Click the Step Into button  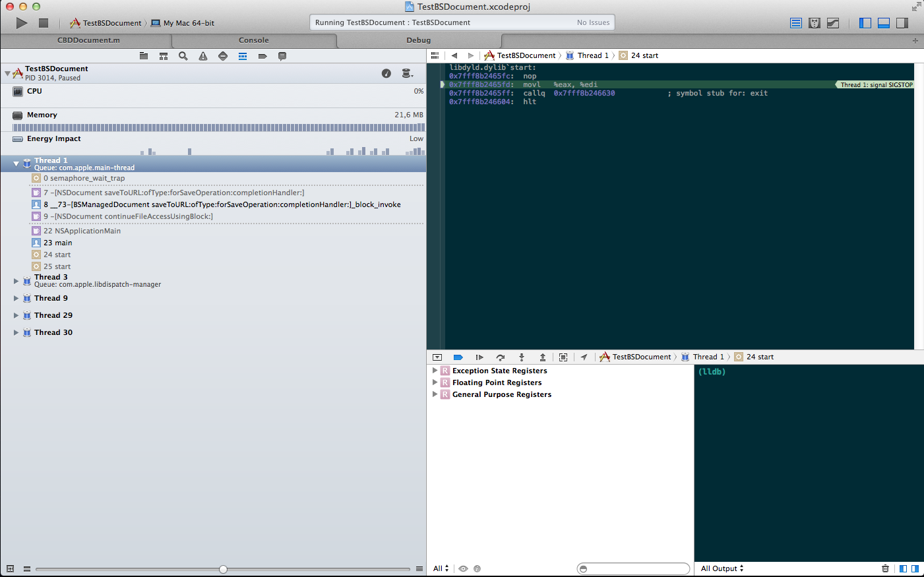(522, 357)
